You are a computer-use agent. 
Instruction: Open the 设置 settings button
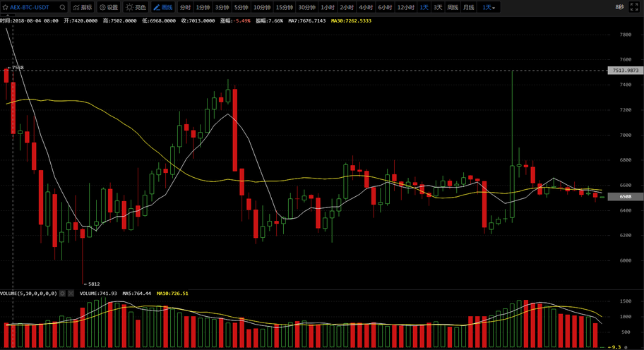[x=109, y=7]
